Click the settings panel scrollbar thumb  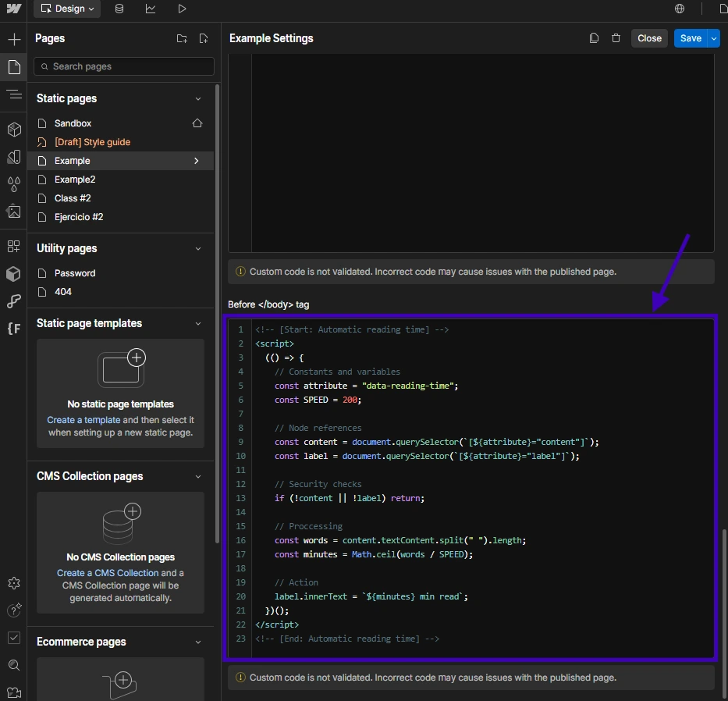[724, 614]
